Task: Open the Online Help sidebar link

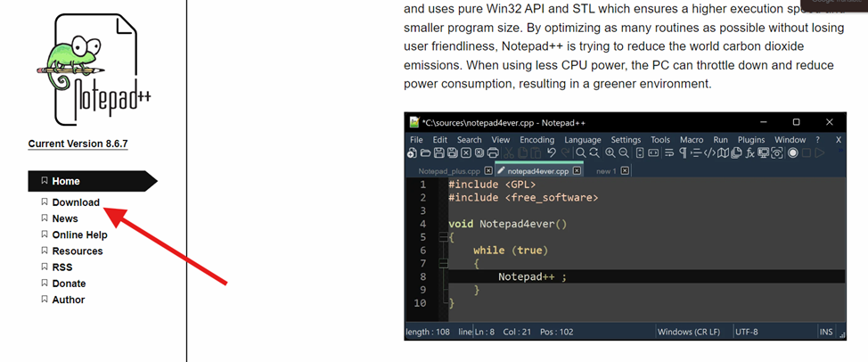Action: 79,234
